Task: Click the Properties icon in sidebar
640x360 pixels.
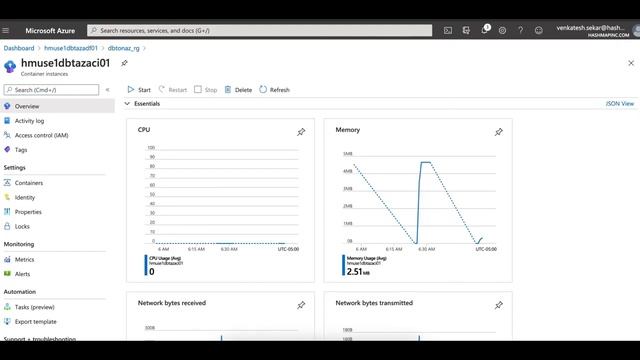Action: click(x=7, y=212)
